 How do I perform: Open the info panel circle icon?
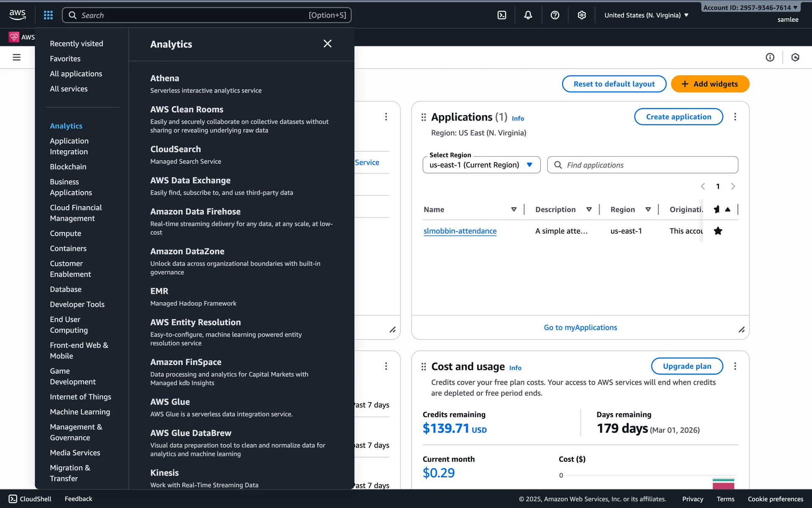(x=770, y=57)
